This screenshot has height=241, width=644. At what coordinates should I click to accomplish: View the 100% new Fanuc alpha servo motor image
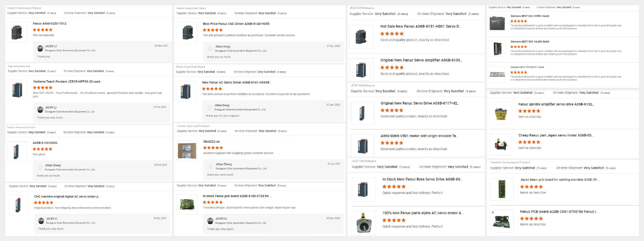tap(363, 223)
